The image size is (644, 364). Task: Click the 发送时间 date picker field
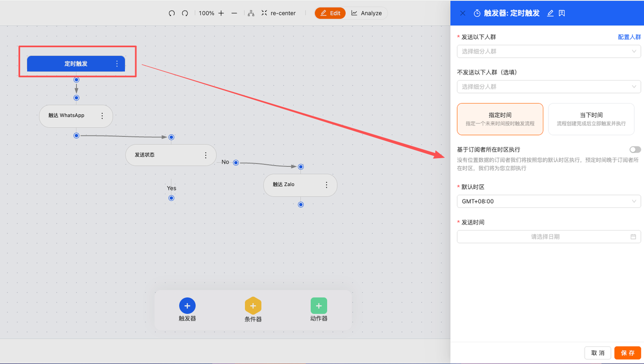coord(549,237)
